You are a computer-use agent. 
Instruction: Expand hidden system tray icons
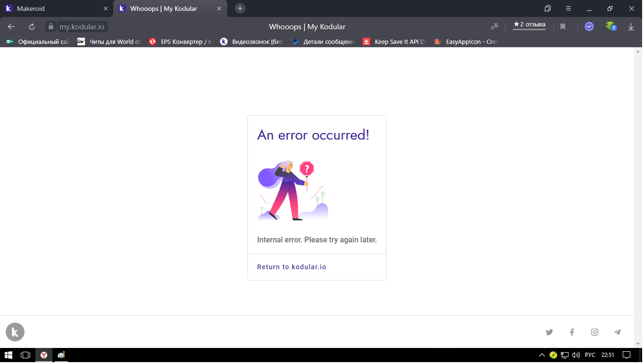pyautogui.click(x=542, y=355)
